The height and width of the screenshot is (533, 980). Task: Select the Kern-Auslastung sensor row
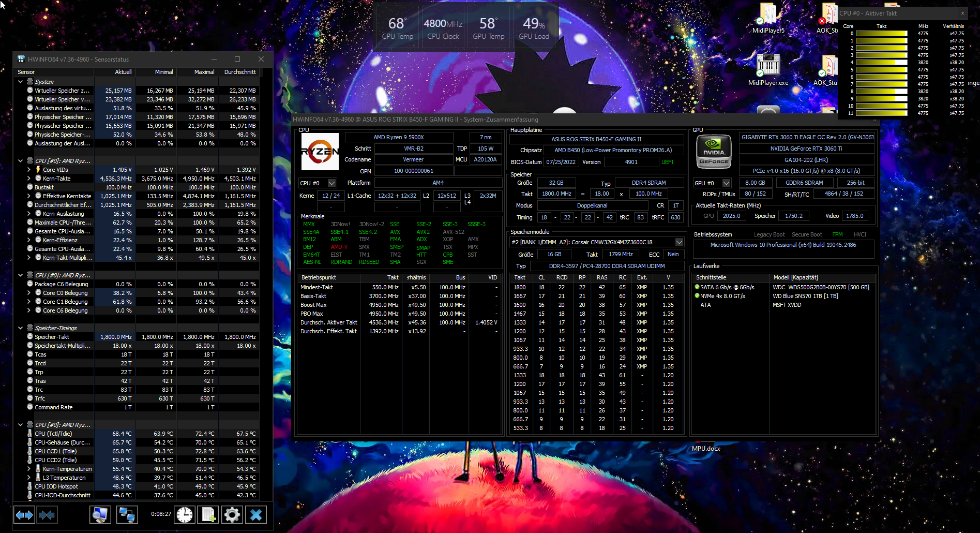(137, 214)
